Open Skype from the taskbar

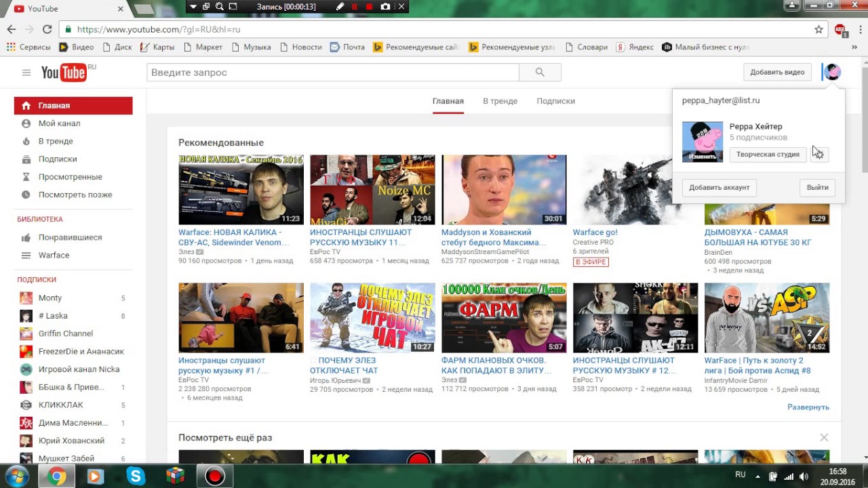point(136,476)
